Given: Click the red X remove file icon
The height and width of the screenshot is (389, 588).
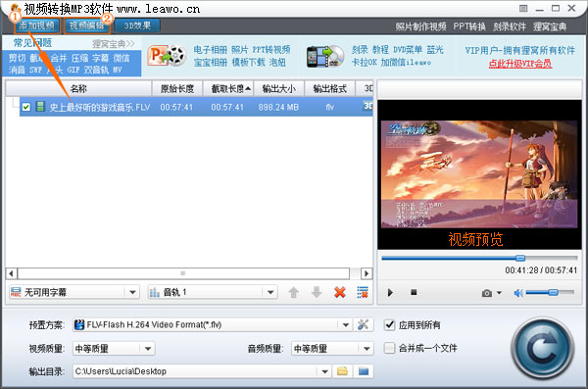Looking at the screenshot, I should coord(340,292).
